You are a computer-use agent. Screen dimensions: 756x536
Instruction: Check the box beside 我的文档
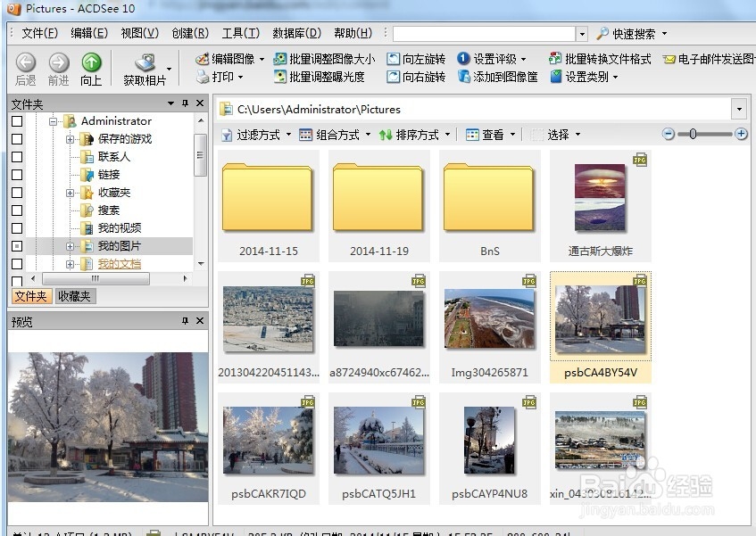point(17,263)
